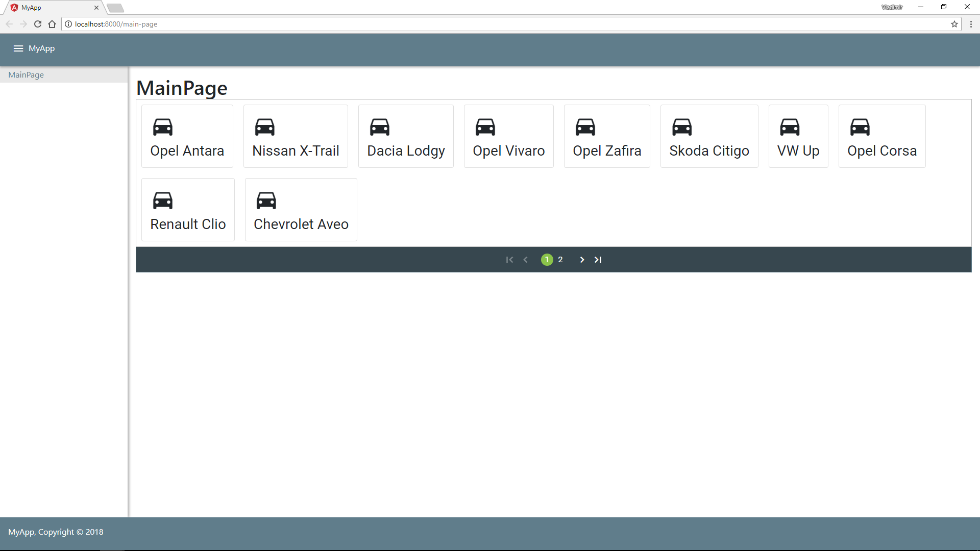
Task: Go to next page in paginator
Action: (582, 260)
